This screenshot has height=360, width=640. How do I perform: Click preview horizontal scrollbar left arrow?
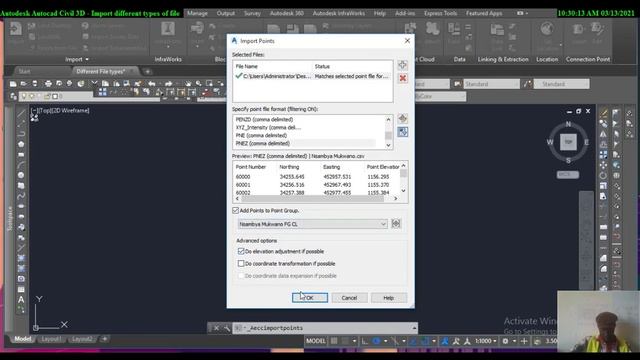click(x=237, y=198)
